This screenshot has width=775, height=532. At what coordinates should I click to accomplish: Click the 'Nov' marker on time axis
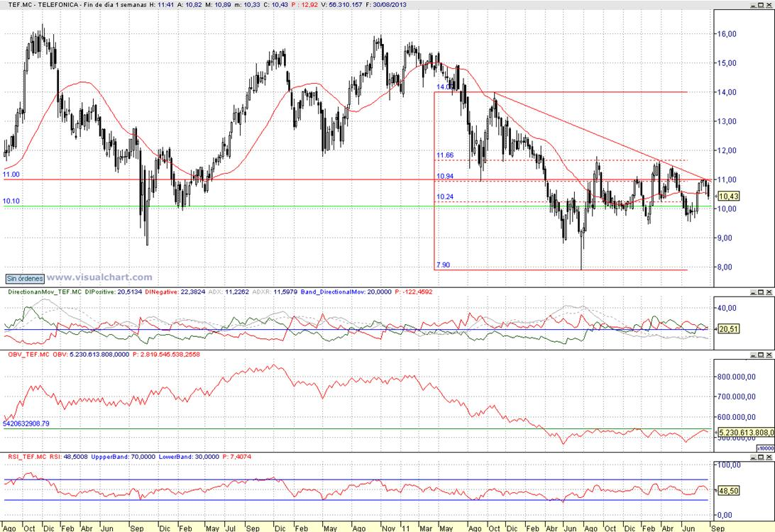pos(389,528)
